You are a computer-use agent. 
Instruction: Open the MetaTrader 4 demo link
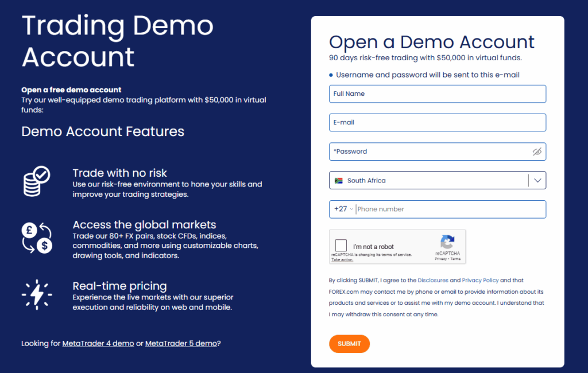click(x=98, y=343)
